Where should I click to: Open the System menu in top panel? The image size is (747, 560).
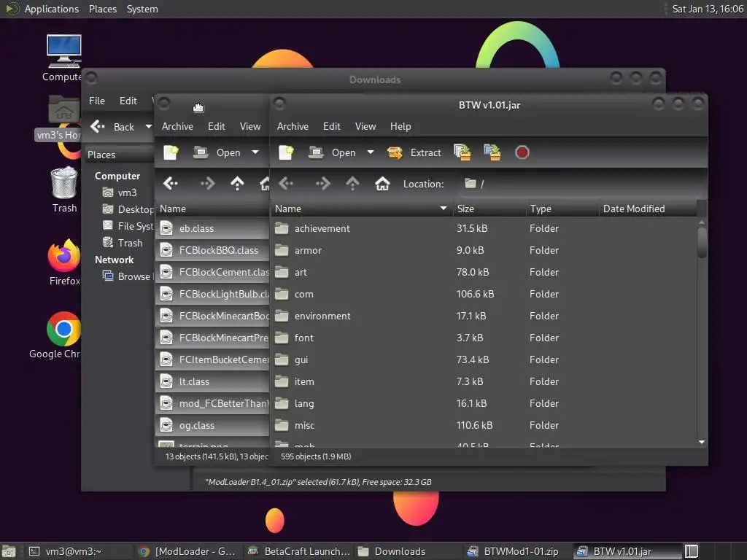142,9
